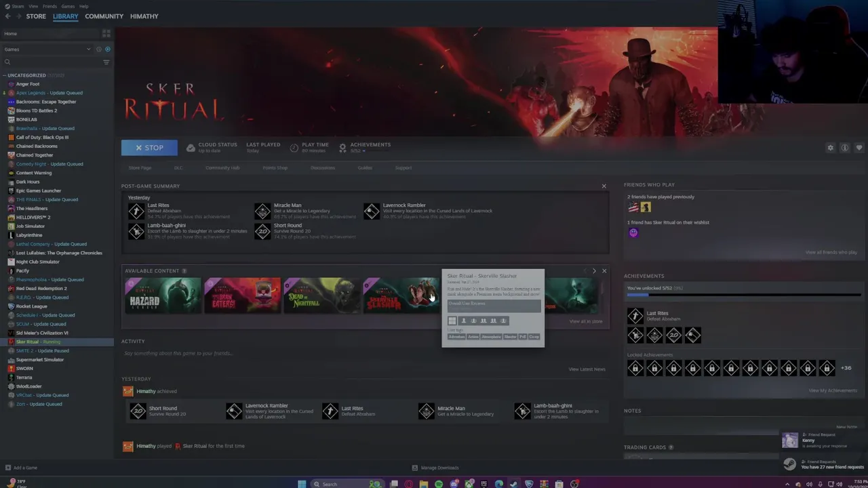Open the COMMUNITY tab
This screenshot has width=868, height=488.
104,16
